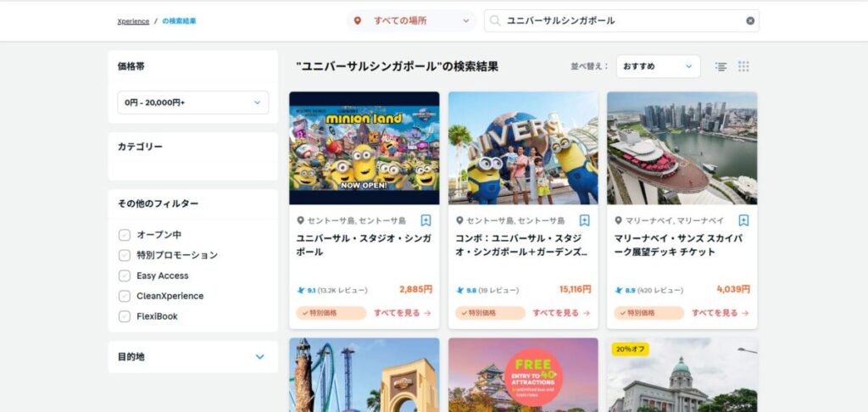This screenshot has height=412, width=868.
Task: Click 特別価格 badge on the 2,885円 card
Action: coord(331,313)
